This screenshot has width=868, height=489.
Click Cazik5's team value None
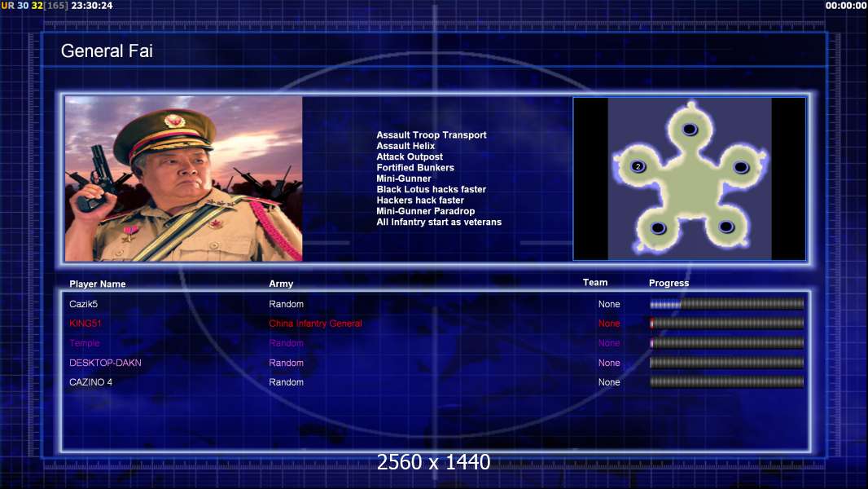click(x=609, y=304)
